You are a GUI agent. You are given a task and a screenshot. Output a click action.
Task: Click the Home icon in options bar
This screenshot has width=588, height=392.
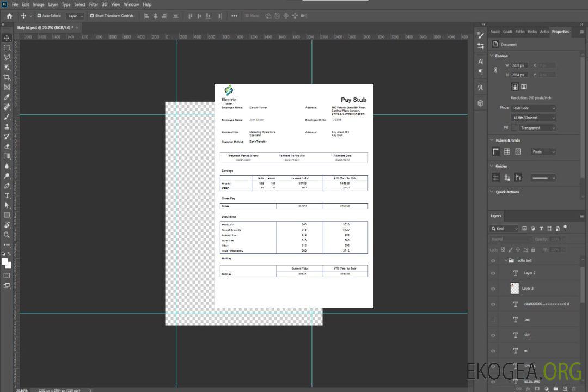(9, 16)
